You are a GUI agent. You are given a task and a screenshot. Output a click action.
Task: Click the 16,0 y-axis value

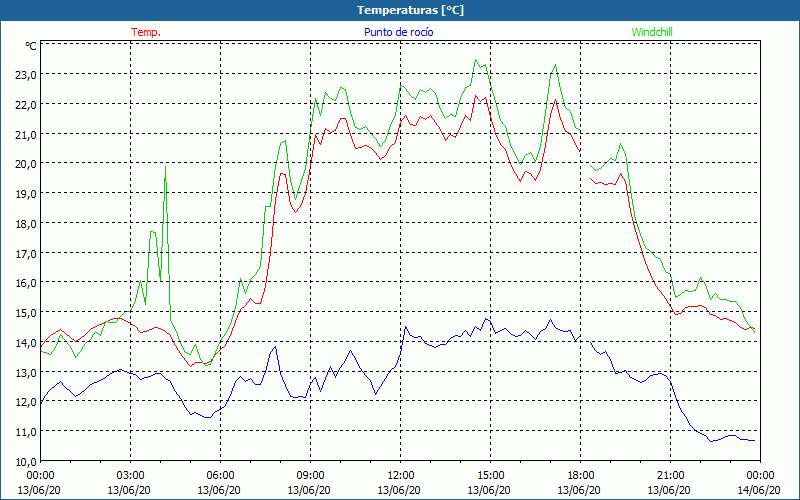pos(24,283)
